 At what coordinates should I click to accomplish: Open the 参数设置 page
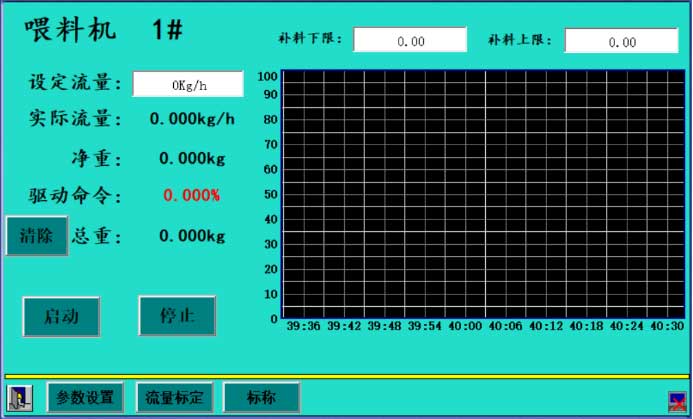pyautogui.click(x=85, y=397)
